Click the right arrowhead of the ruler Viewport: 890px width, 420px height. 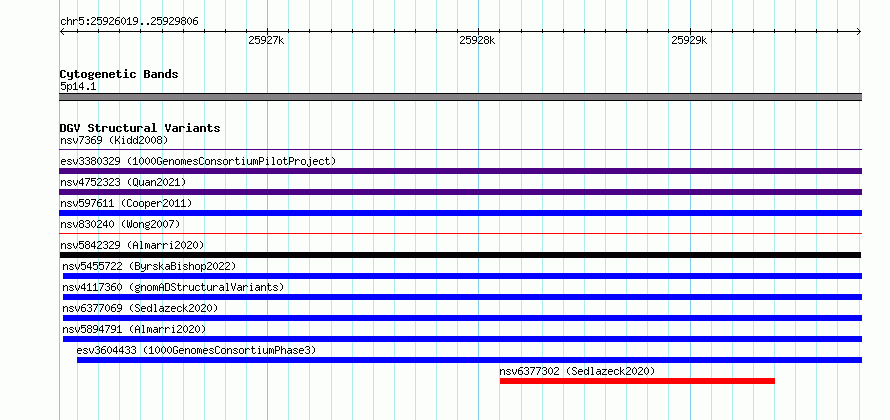(x=859, y=32)
